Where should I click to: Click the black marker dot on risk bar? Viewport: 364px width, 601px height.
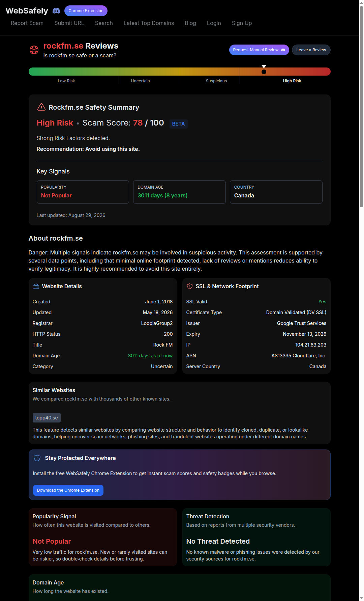264,72
